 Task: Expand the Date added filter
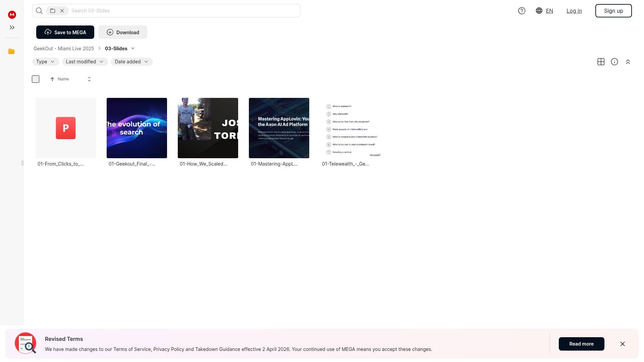(131, 62)
